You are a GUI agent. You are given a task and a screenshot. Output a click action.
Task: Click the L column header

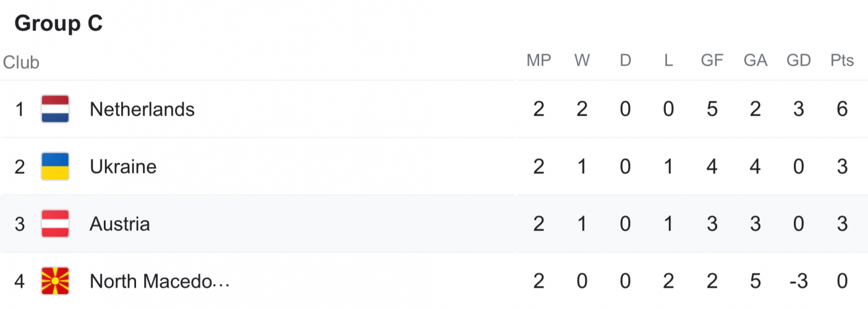(668, 61)
